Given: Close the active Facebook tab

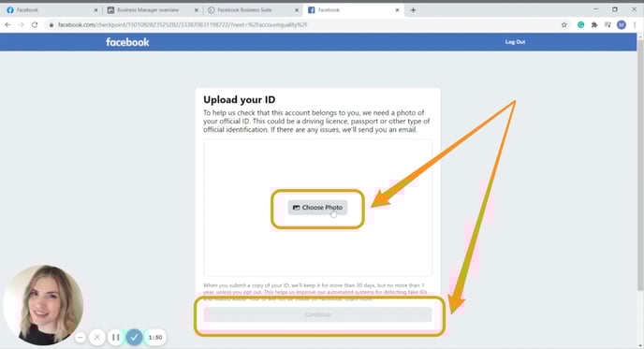Looking at the screenshot, I should click(397, 10).
